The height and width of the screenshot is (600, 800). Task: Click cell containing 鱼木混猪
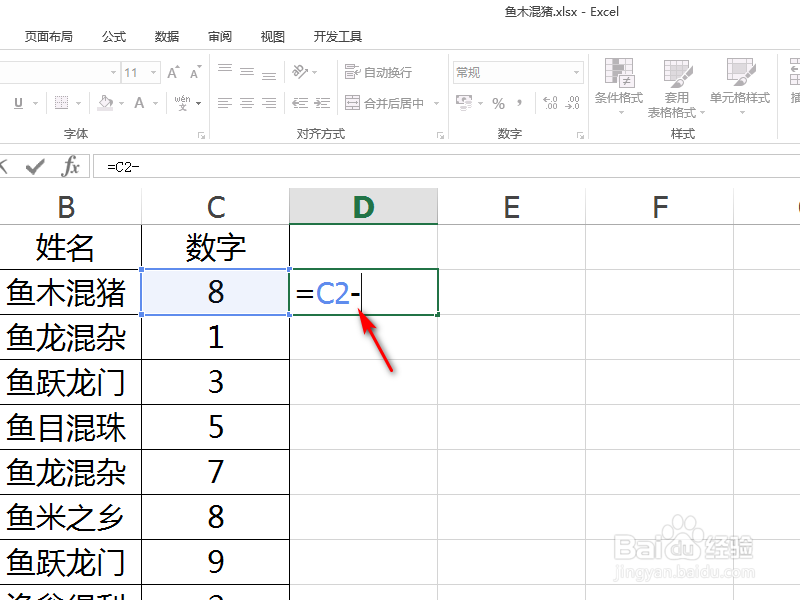(70, 292)
